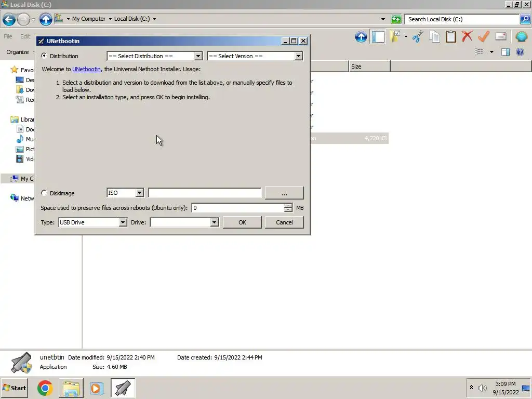Click the orange checkmark Properties icon

pos(484,36)
